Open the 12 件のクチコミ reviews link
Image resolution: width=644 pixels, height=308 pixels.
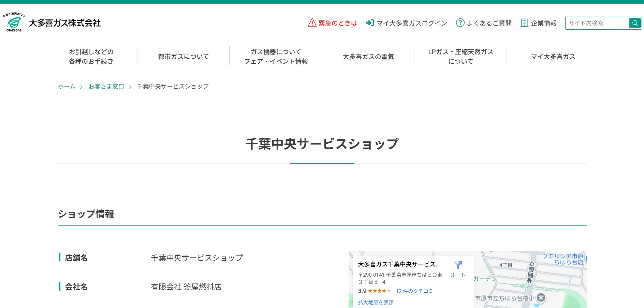point(414,291)
